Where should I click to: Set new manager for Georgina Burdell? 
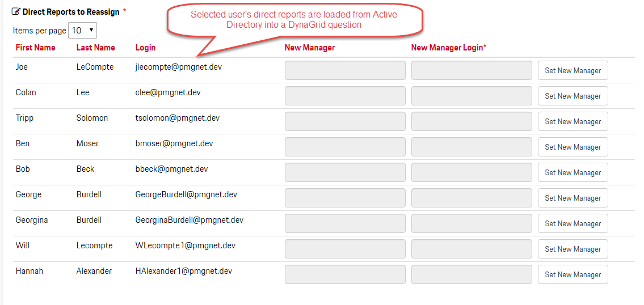[573, 223]
